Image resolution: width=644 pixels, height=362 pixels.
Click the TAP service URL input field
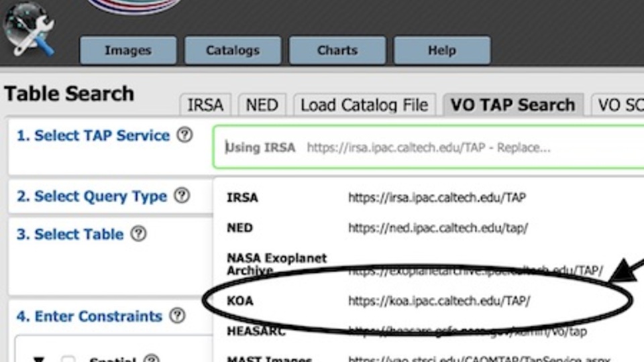tap(429, 147)
